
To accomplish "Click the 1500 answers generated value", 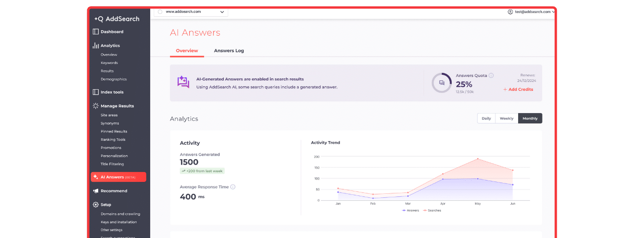I will click(x=189, y=162).
